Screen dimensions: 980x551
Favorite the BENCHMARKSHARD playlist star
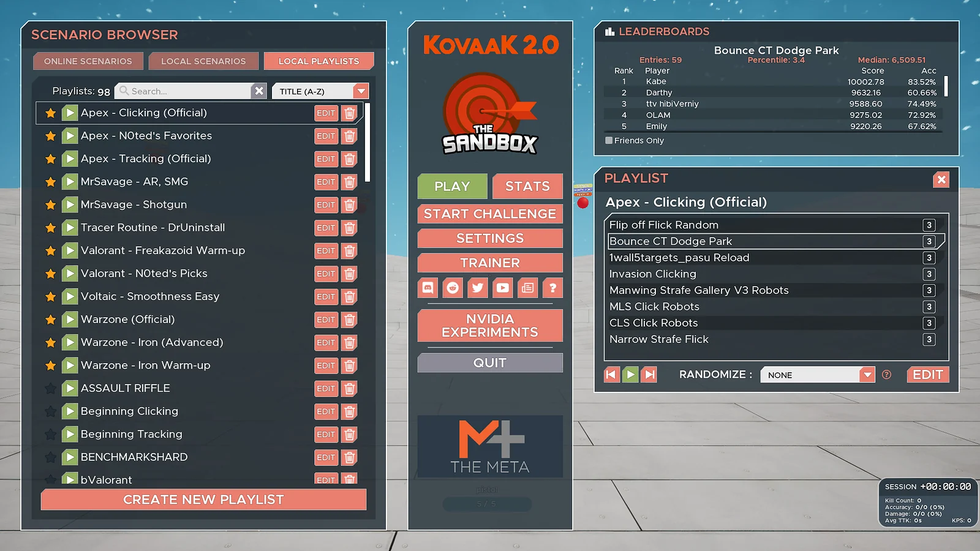coord(51,457)
